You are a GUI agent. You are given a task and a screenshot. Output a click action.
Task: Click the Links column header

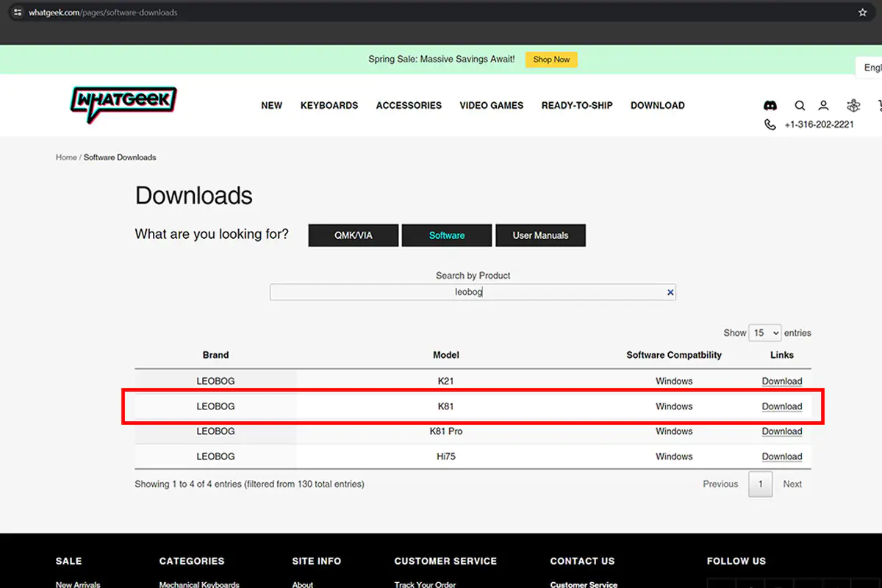(x=782, y=355)
